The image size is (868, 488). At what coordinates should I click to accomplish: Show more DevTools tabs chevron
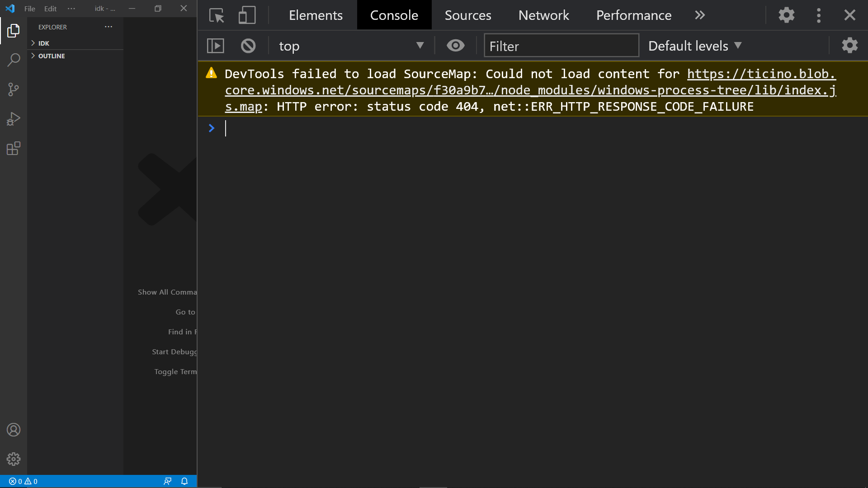coord(700,15)
